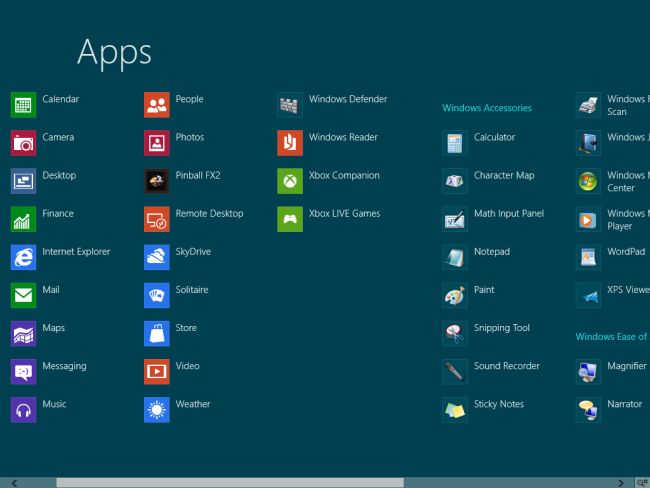Select the Windows Ease of Access heading
The height and width of the screenshot is (488, 650).
pos(612,337)
